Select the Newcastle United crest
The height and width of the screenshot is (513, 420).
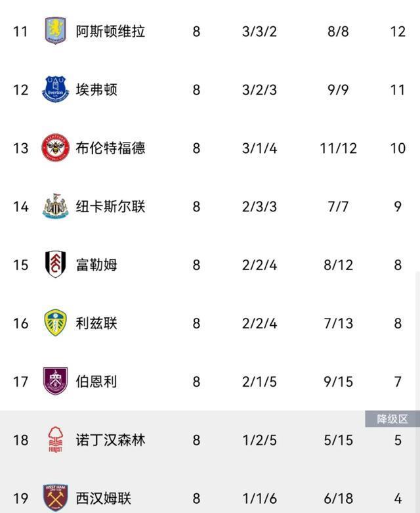[x=55, y=206]
